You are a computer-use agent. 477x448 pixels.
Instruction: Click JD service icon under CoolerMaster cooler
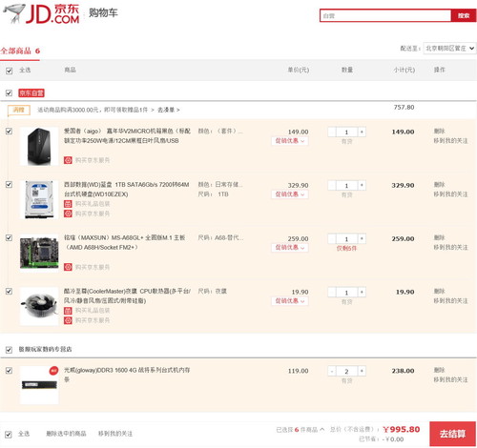pos(68,320)
